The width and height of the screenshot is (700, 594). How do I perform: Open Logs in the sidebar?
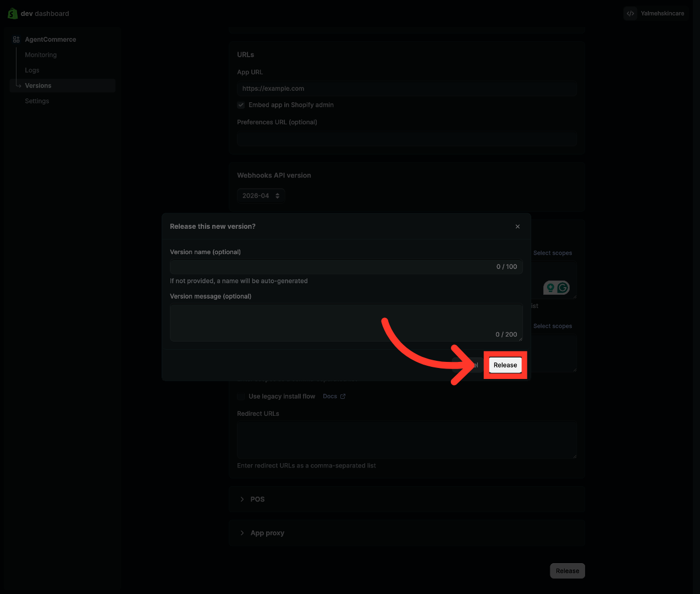(x=32, y=70)
